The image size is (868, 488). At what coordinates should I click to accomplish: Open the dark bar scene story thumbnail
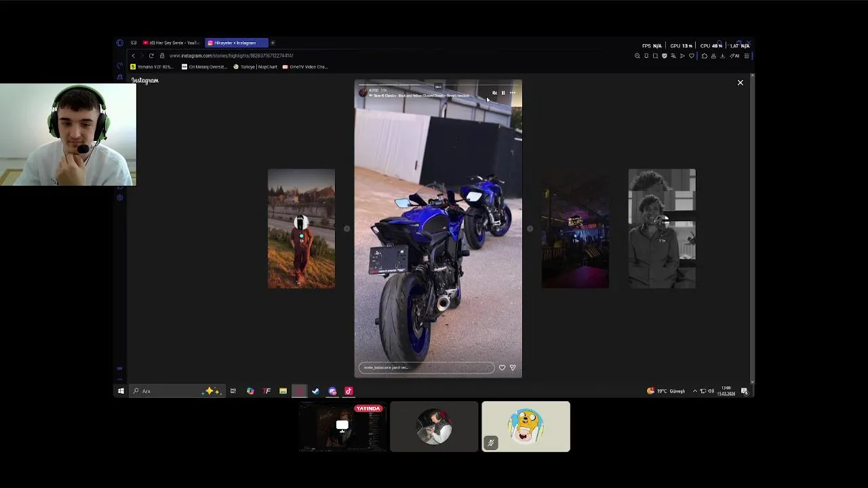pyautogui.click(x=575, y=228)
